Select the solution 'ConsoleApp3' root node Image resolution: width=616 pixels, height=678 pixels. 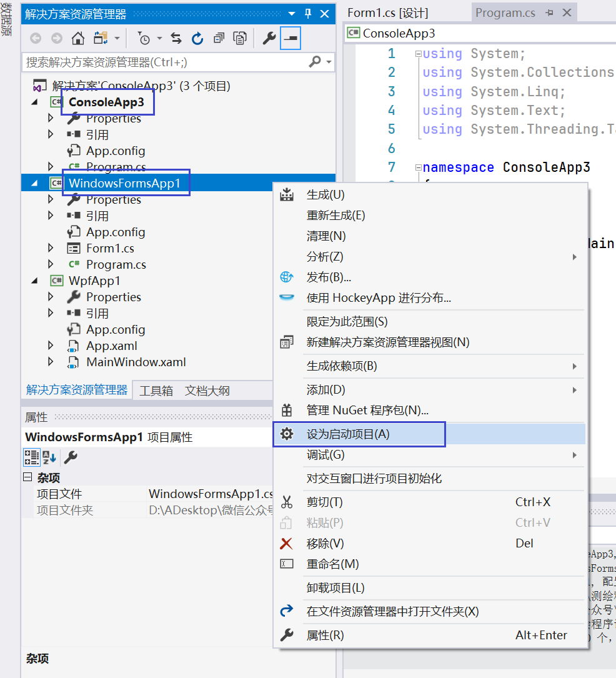(141, 86)
